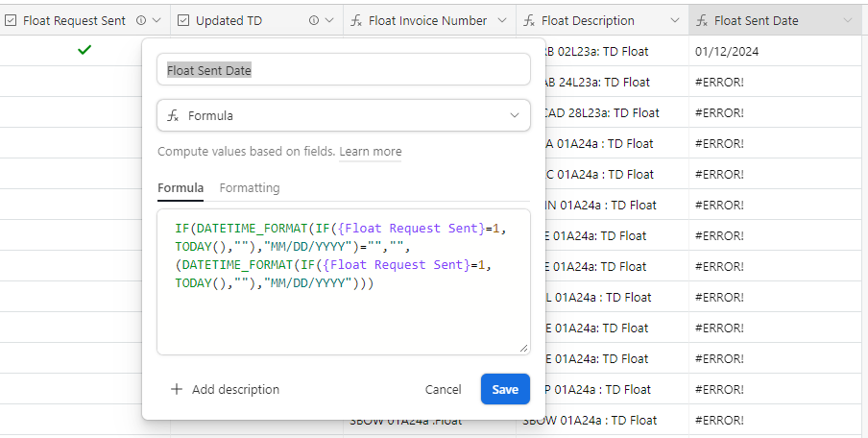Click the fx icon in field type selector
Screen dimensions: 868x438
(x=173, y=115)
